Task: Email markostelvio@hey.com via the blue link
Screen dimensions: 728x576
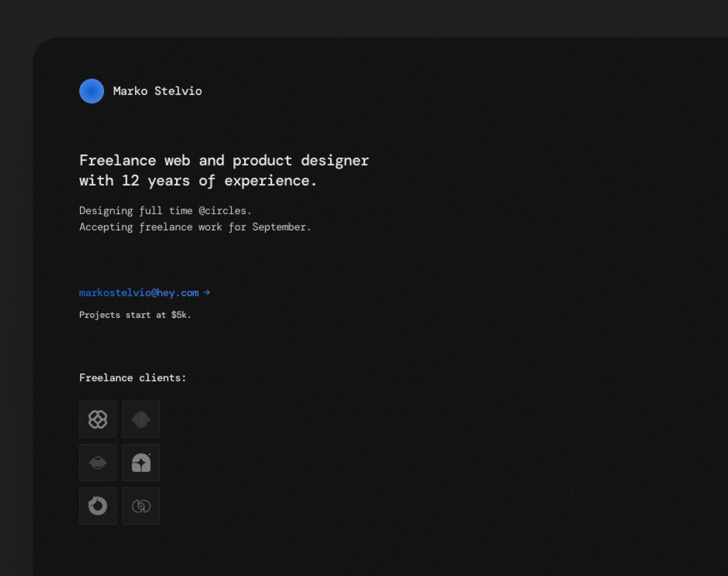Action: (139, 293)
